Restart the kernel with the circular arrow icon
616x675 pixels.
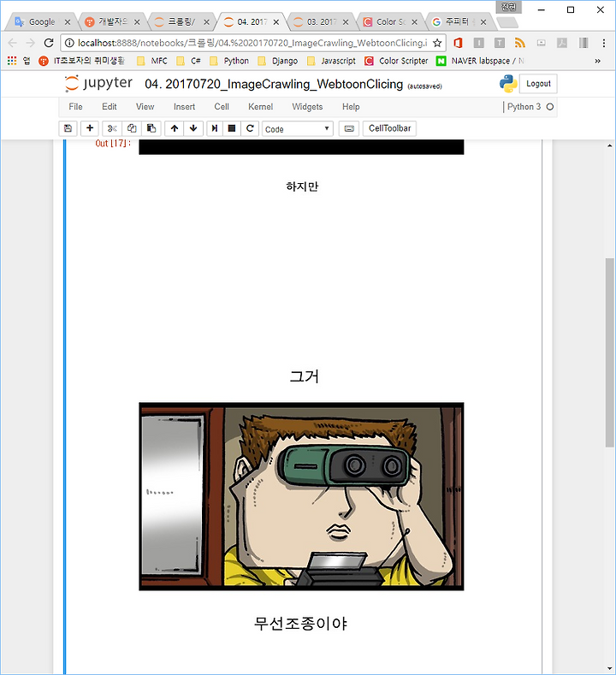[250, 128]
